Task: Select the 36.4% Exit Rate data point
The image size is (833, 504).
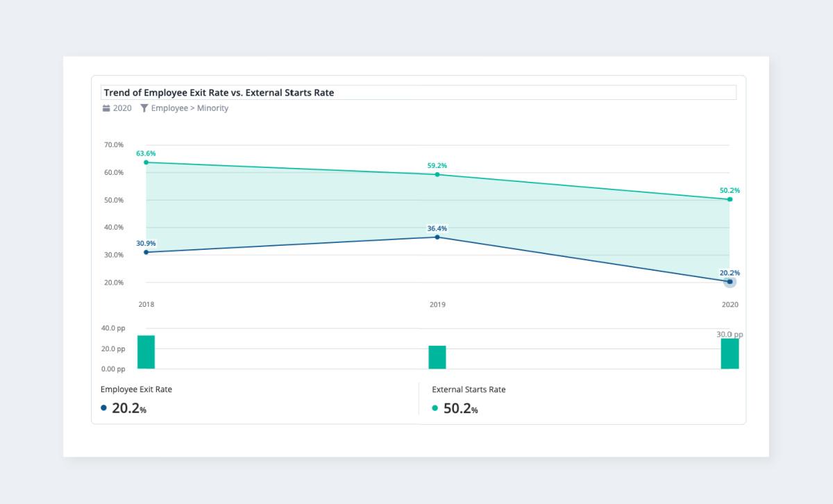Action: 437,237
